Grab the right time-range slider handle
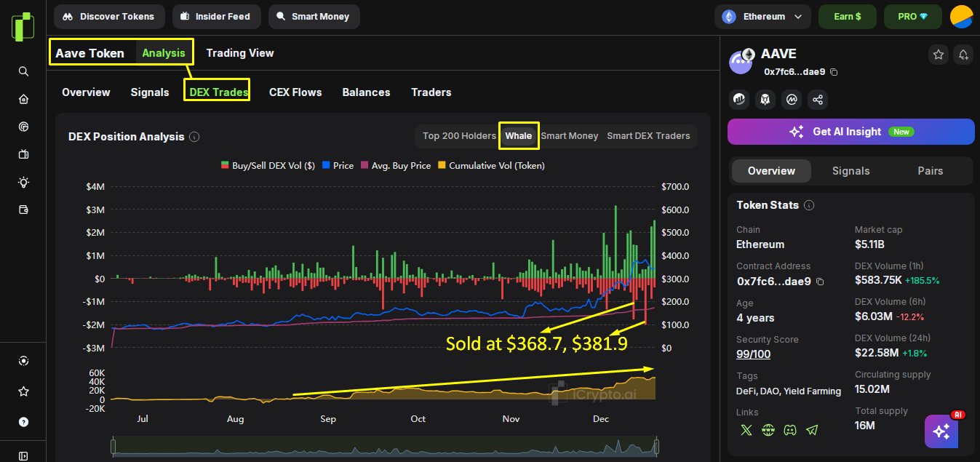The width and height of the screenshot is (980, 462). tap(657, 446)
